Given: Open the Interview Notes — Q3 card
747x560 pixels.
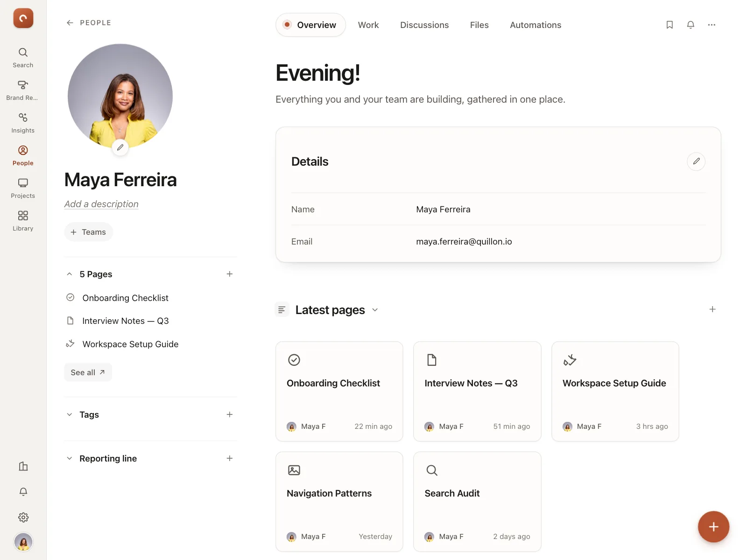Looking at the screenshot, I should tap(477, 392).
